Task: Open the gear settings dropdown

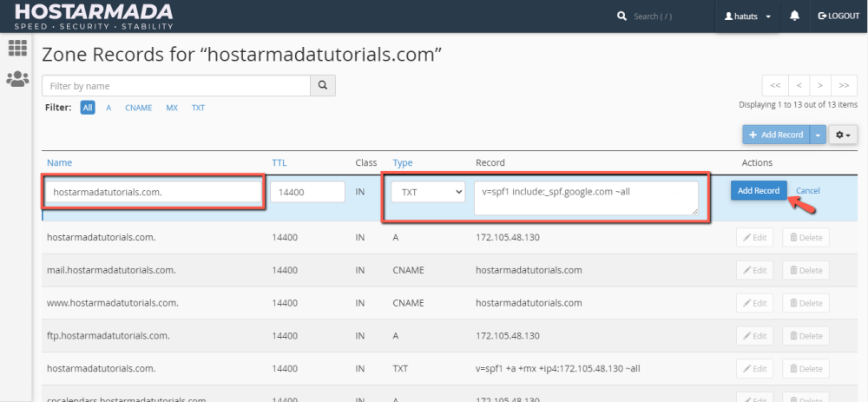Action: coord(843,135)
